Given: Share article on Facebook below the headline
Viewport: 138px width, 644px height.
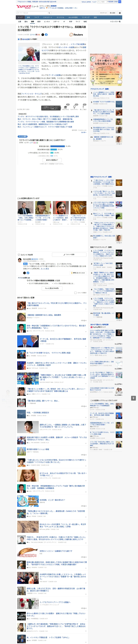Looking at the screenshot, I should pyautogui.click(x=46, y=35).
